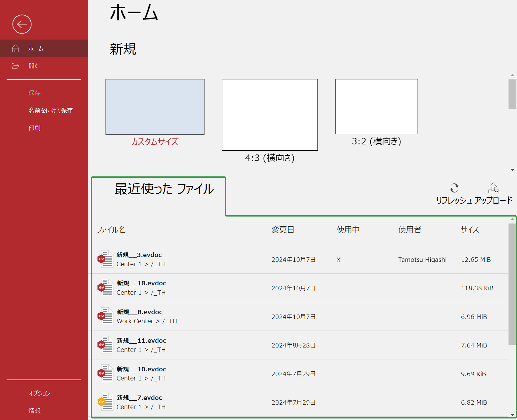Click the 7.64 MiB size value
517x420 pixels.
pos(474,345)
